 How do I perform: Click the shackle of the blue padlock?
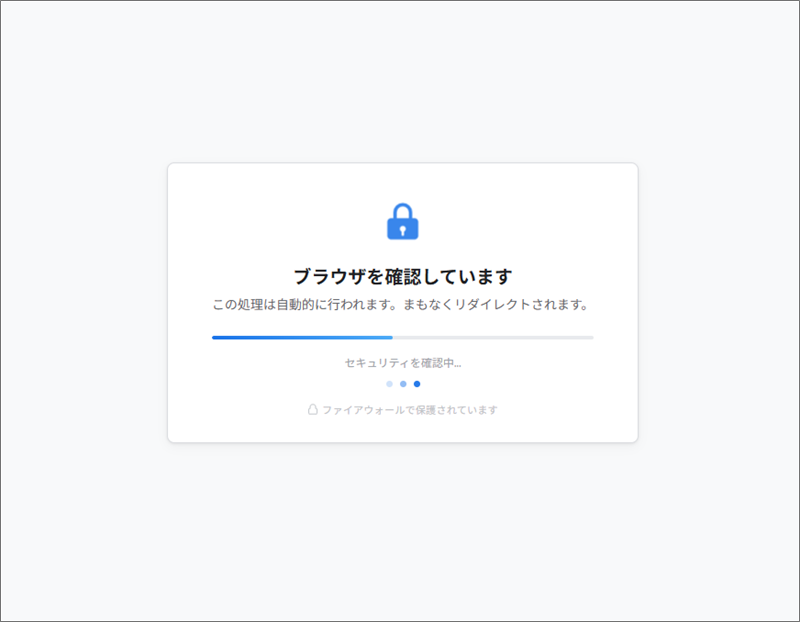coord(403,211)
